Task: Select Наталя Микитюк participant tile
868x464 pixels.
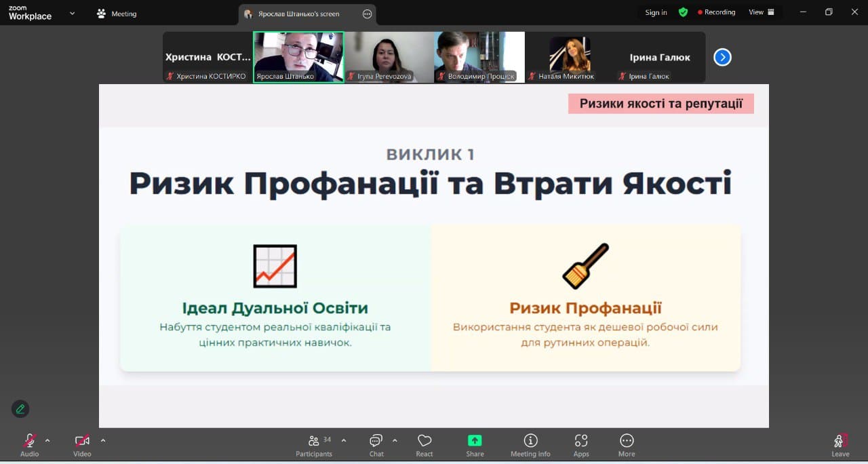Action: tap(570, 57)
